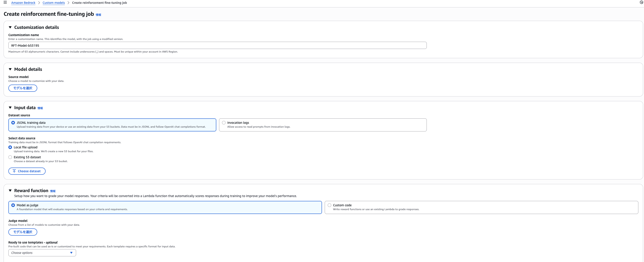Open info link beside page title
Image resolution: width=644 pixels, height=262 pixels.
pos(98,15)
